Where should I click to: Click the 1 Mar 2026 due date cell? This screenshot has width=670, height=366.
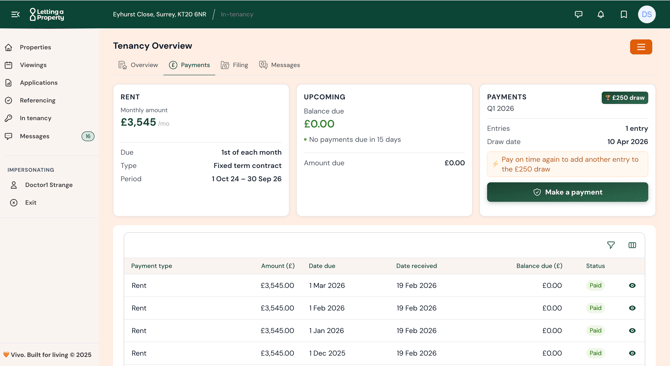(x=327, y=285)
